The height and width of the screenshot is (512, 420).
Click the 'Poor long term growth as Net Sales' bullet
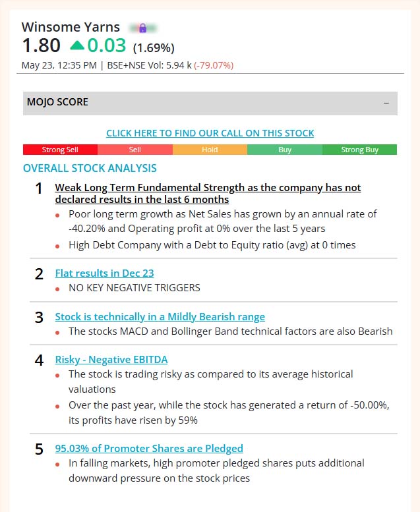(223, 221)
